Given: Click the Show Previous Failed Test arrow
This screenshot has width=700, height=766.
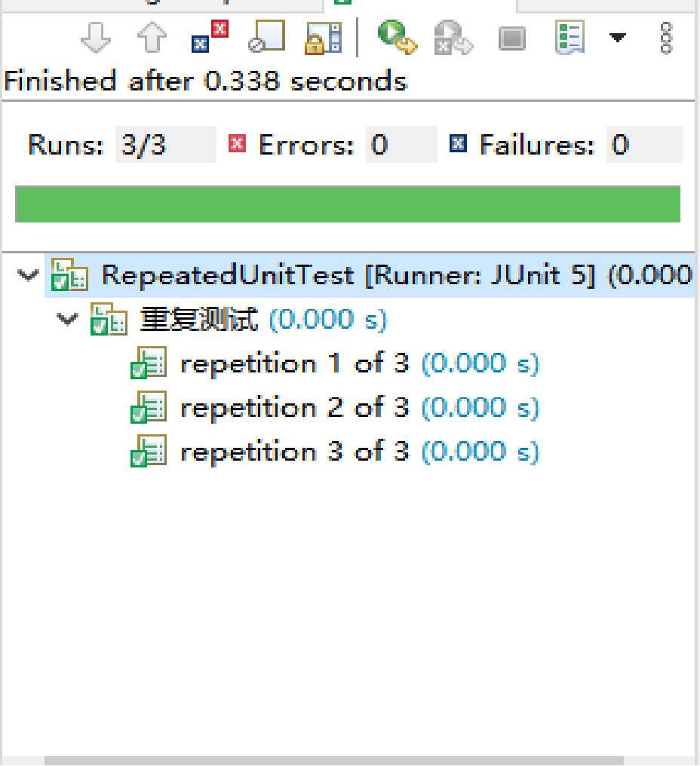Looking at the screenshot, I should click(x=151, y=37).
